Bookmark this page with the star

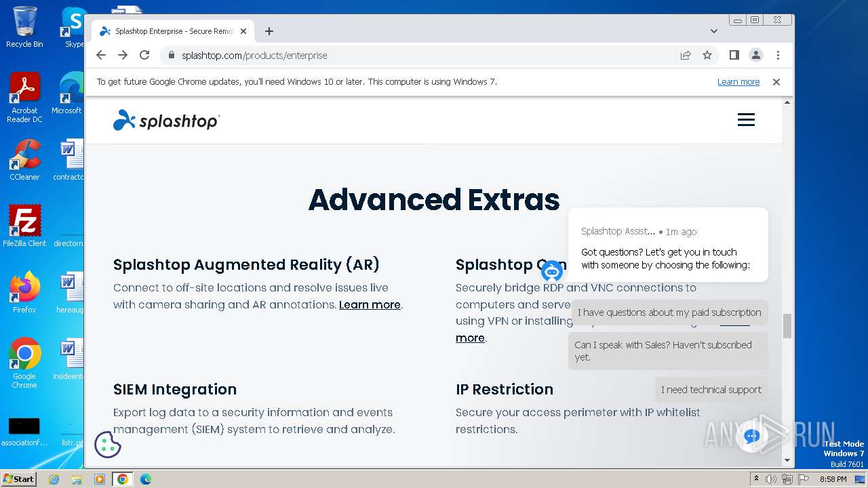point(707,55)
